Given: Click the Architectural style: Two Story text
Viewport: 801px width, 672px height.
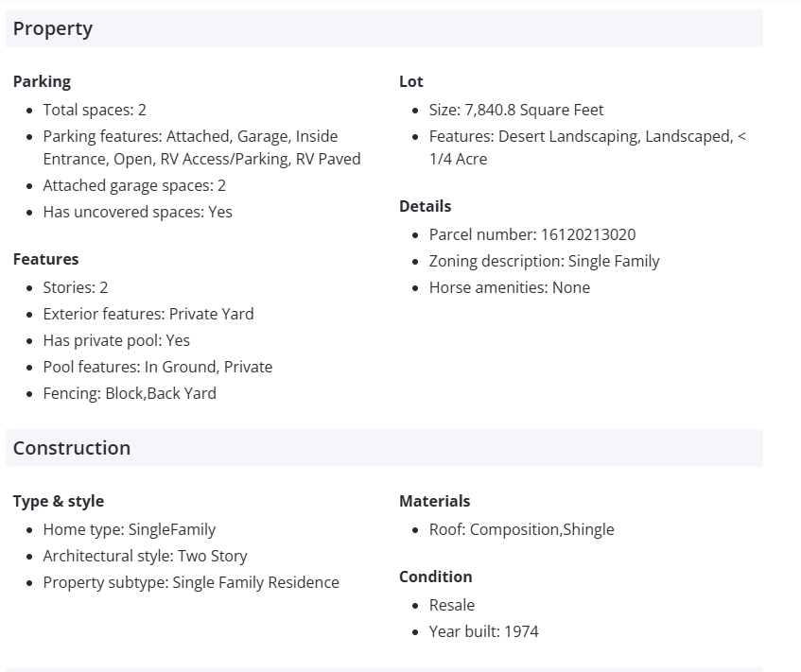Looking at the screenshot, I should (x=145, y=556).
